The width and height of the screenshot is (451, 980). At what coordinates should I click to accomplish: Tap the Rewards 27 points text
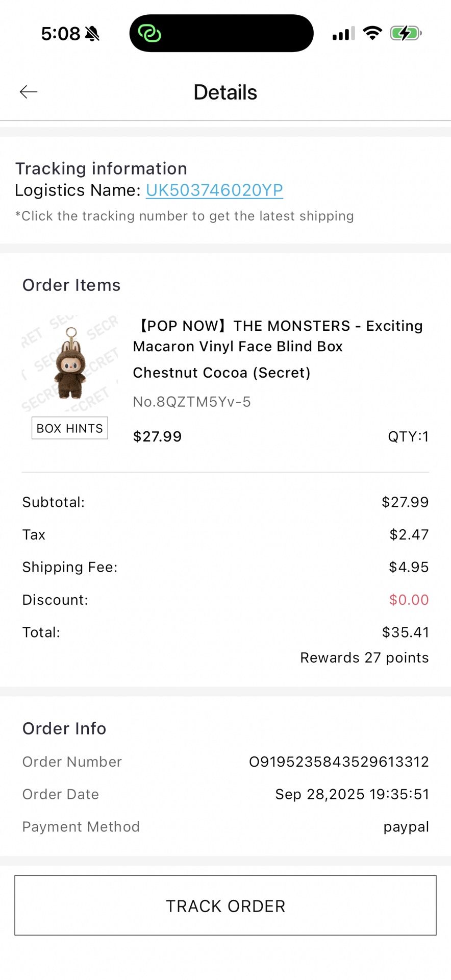pos(364,657)
